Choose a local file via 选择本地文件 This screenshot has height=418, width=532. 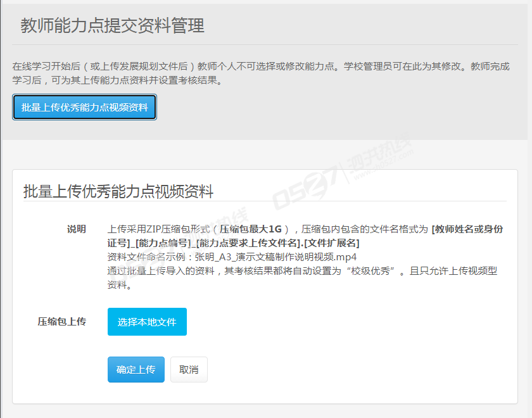tap(147, 322)
